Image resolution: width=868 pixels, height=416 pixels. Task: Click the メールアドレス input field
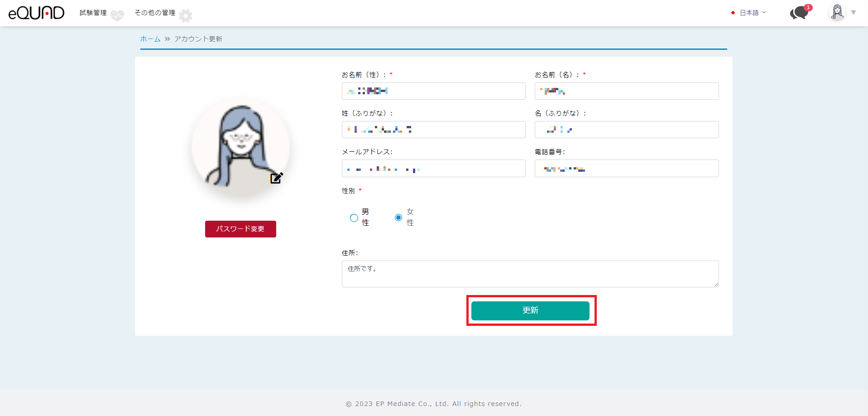[x=433, y=169]
